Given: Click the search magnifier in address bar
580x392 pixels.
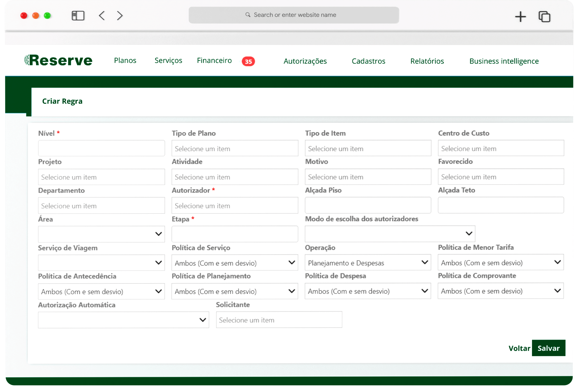Looking at the screenshot, I should click(248, 15).
